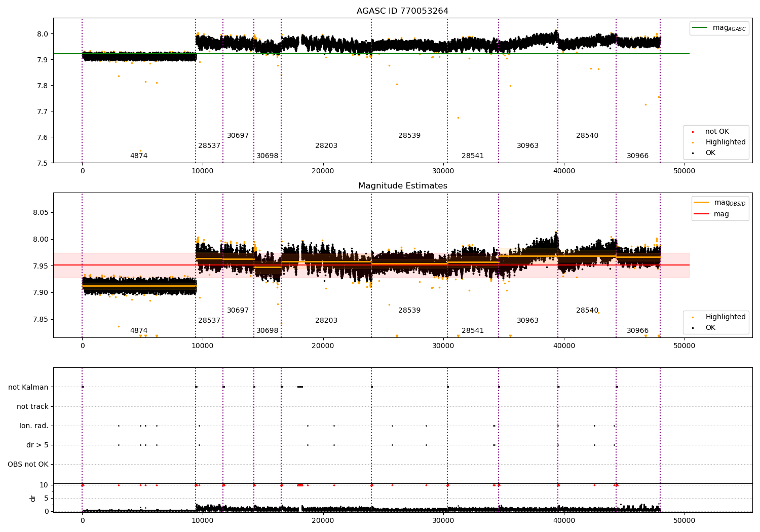Click the 50000 x-tick of the bottom plot

click(x=684, y=520)
